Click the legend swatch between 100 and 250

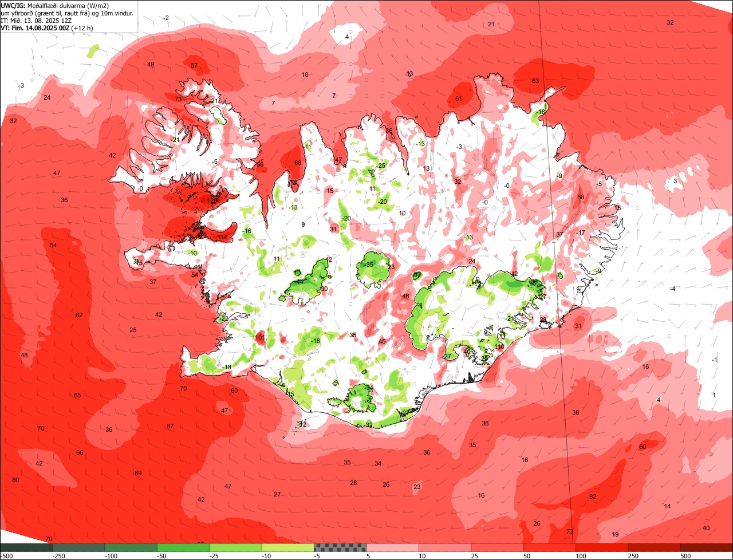click(602, 547)
